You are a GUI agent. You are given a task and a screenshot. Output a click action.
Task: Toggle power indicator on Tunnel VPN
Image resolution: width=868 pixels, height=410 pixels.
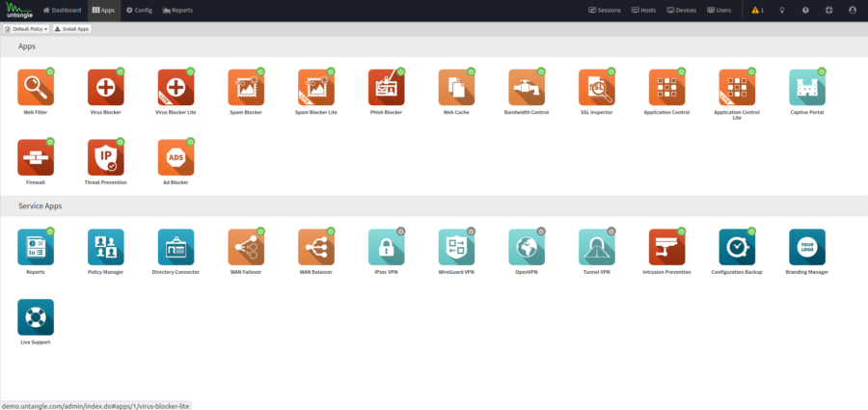point(611,231)
